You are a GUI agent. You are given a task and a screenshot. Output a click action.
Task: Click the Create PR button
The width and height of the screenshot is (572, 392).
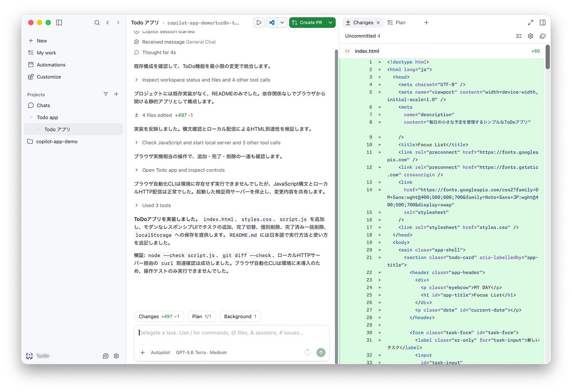coord(307,23)
